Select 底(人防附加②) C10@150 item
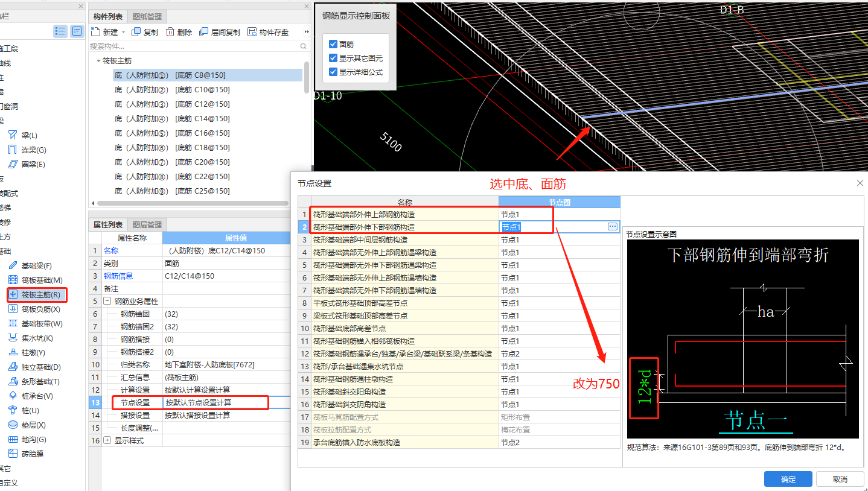This screenshot has height=491, width=868. [x=172, y=90]
